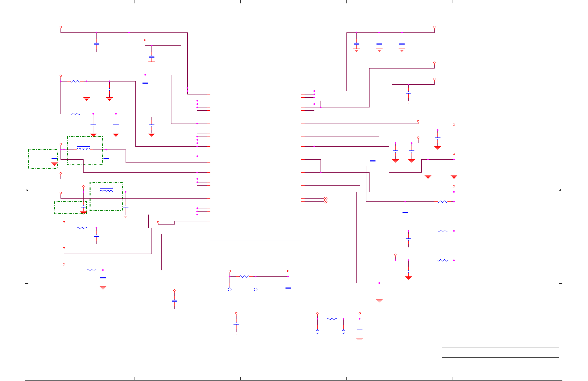Screen dimensions: 588x381
Task: Select the middle resistor of the three stacked right-side resistors
Action: click(443, 231)
